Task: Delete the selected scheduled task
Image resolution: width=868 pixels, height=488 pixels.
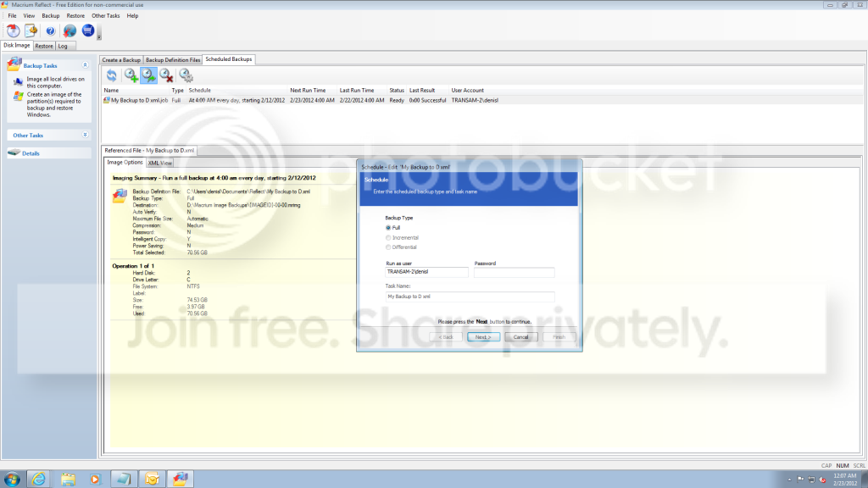Action: coord(166,75)
